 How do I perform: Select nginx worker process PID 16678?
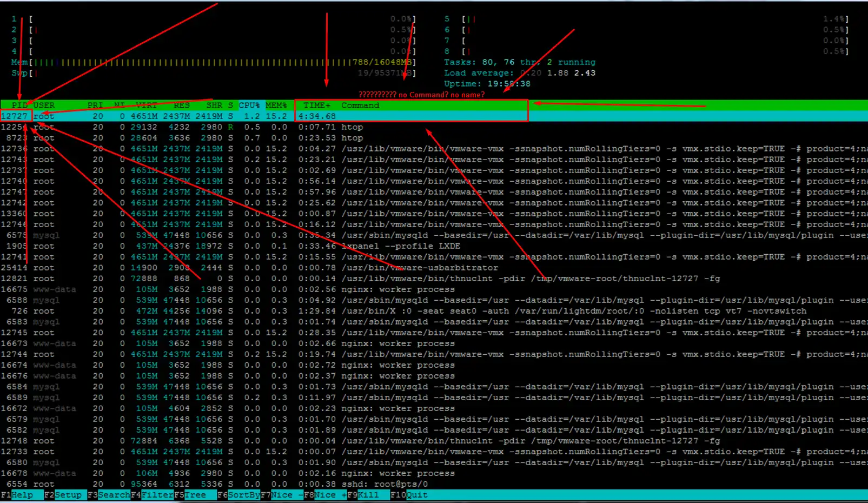point(434,473)
